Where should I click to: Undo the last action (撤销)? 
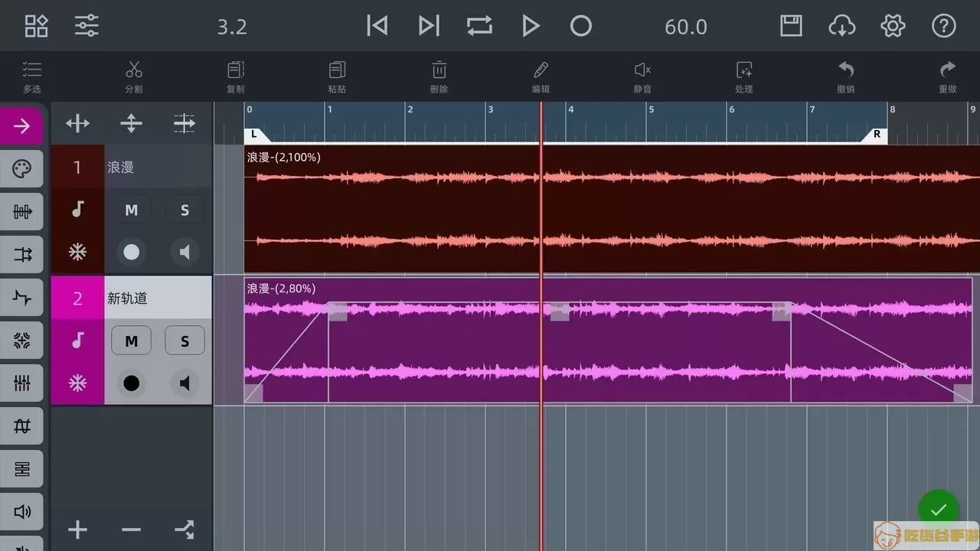(x=846, y=77)
